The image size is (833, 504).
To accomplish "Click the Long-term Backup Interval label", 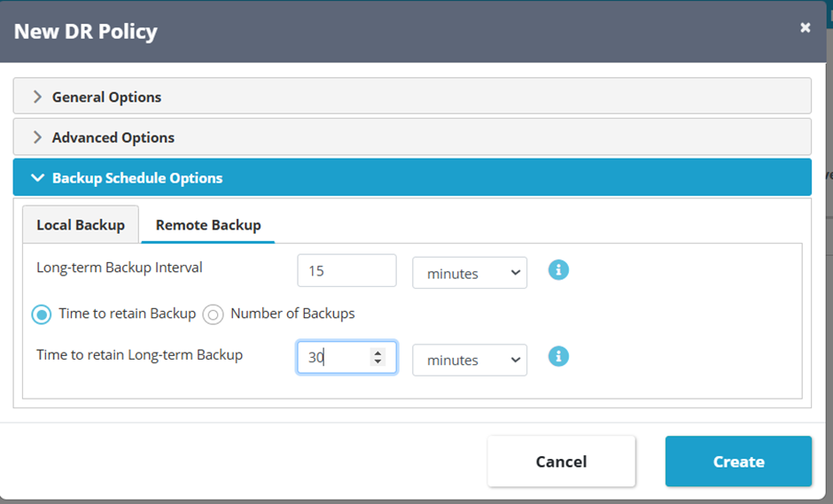I will [120, 268].
